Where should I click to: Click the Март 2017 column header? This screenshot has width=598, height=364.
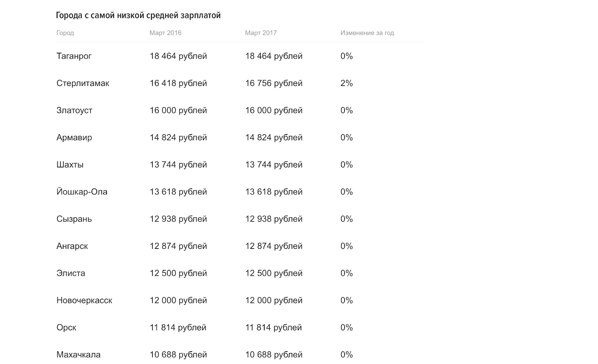pyautogui.click(x=261, y=33)
